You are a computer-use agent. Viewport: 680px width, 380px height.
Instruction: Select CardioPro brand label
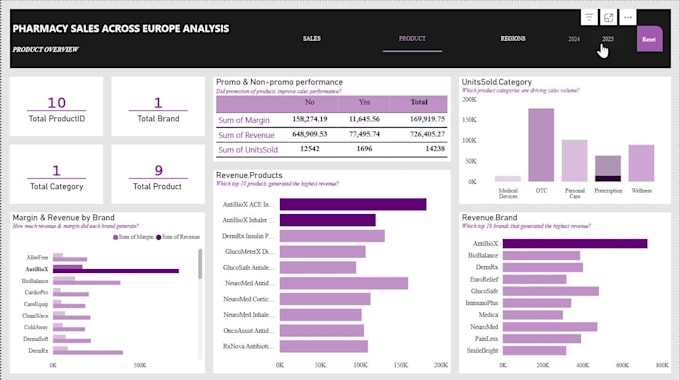coord(36,292)
